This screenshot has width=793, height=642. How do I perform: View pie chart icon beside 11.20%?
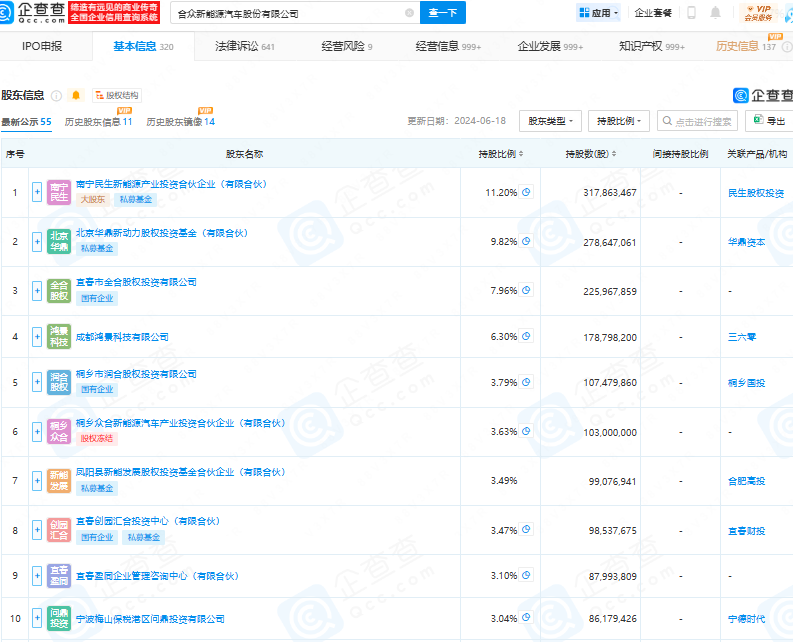click(x=526, y=192)
